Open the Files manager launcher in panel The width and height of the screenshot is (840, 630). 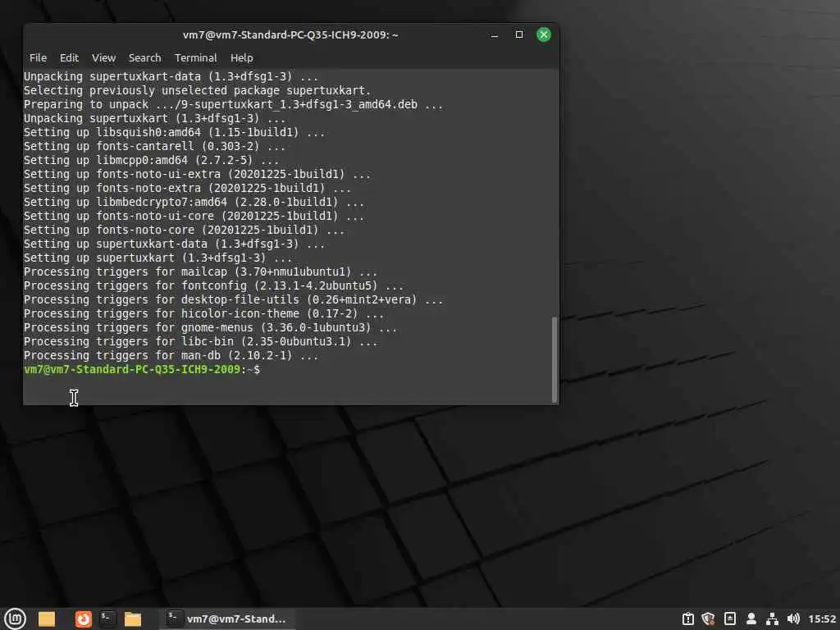click(x=132, y=619)
